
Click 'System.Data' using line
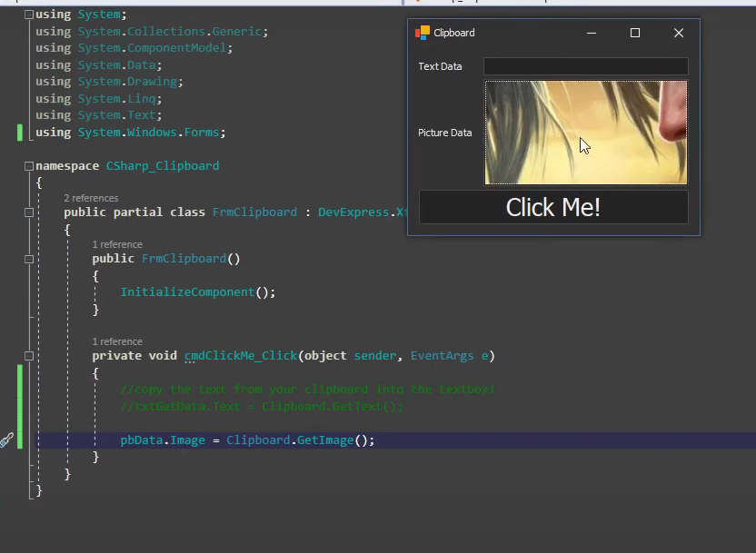[x=116, y=64]
